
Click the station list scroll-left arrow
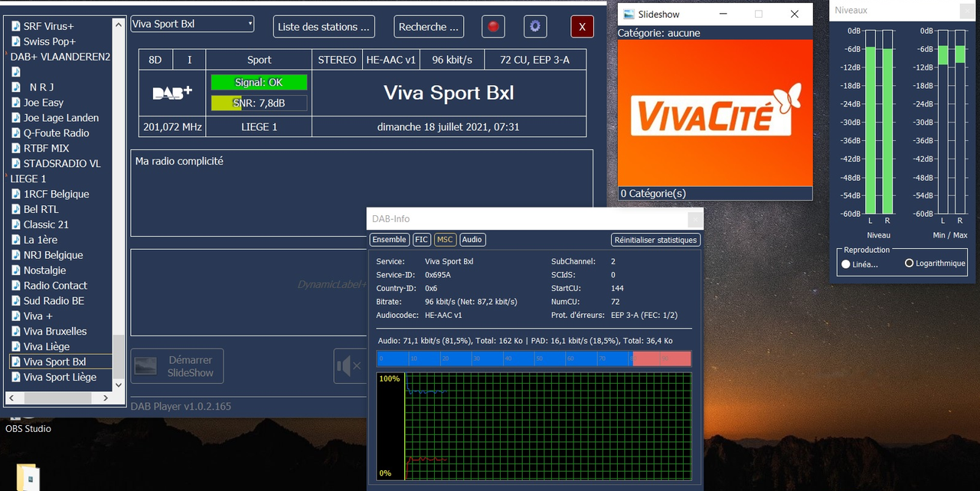point(11,398)
